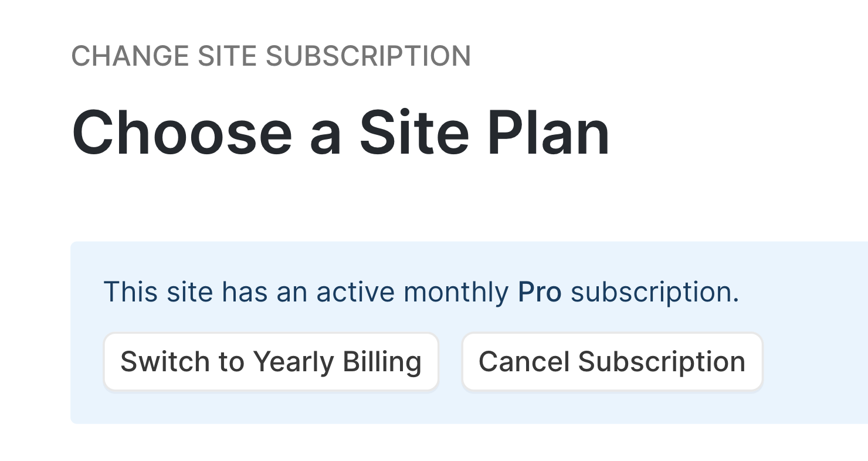
Task: Click the word 'Site' in main heading
Action: 414,133
